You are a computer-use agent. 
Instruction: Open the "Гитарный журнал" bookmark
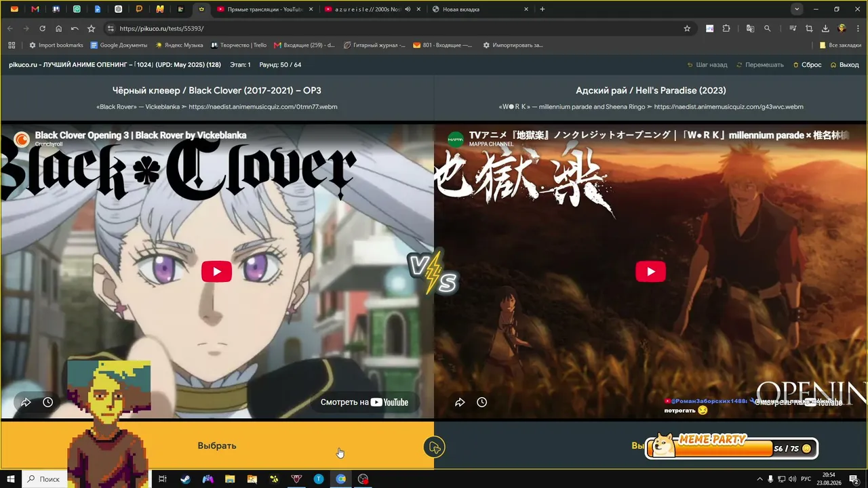pyautogui.click(x=374, y=45)
